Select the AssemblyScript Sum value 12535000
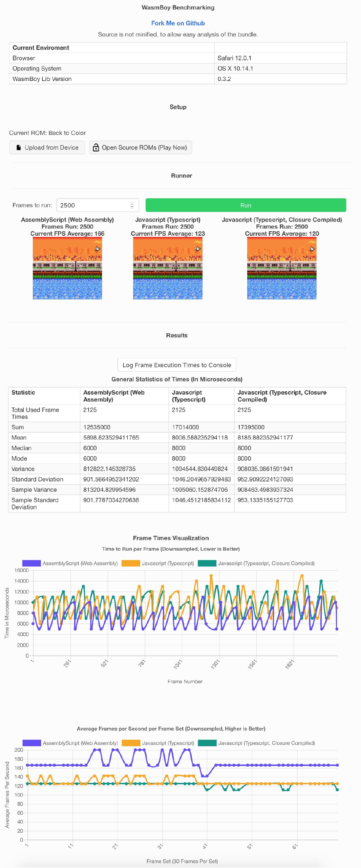Screen dimensions: 361x868 click(97, 427)
